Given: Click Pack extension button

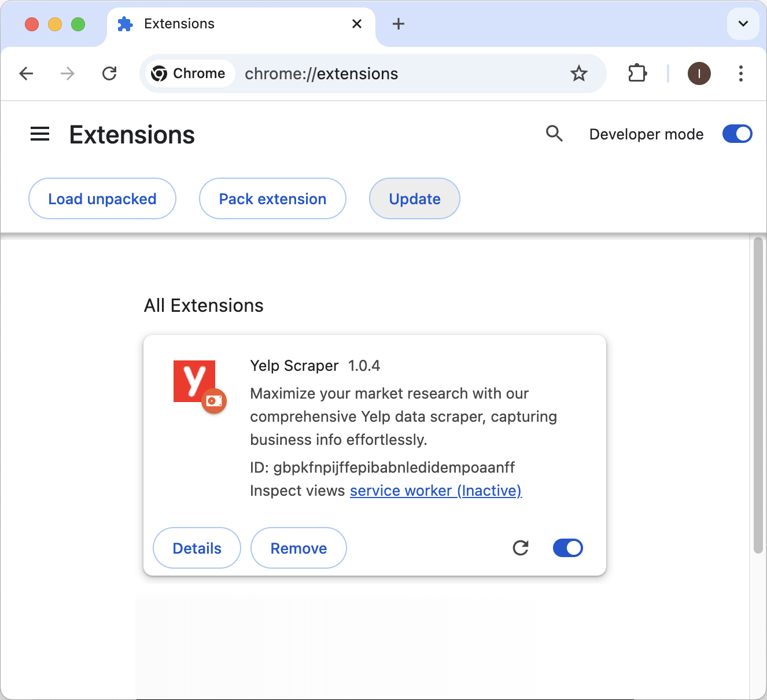Looking at the screenshot, I should coord(272,198).
